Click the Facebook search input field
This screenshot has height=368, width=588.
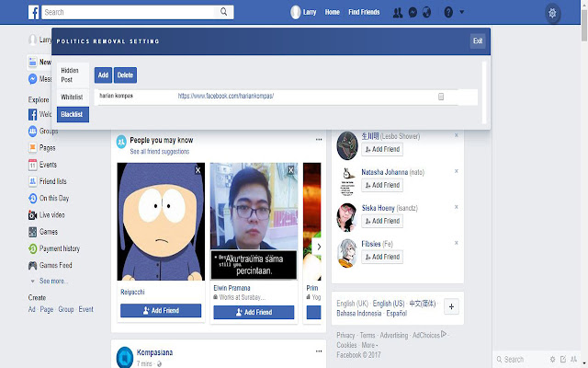tap(129, 12)
